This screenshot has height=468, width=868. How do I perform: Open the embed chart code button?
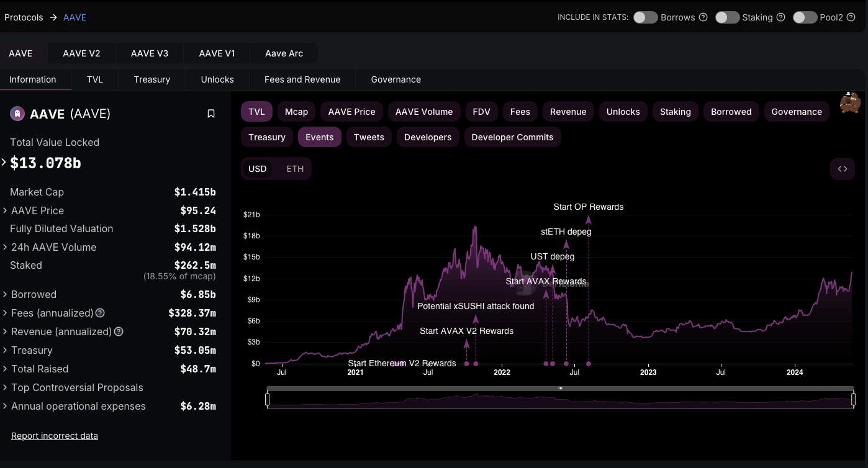pos(843,169)
